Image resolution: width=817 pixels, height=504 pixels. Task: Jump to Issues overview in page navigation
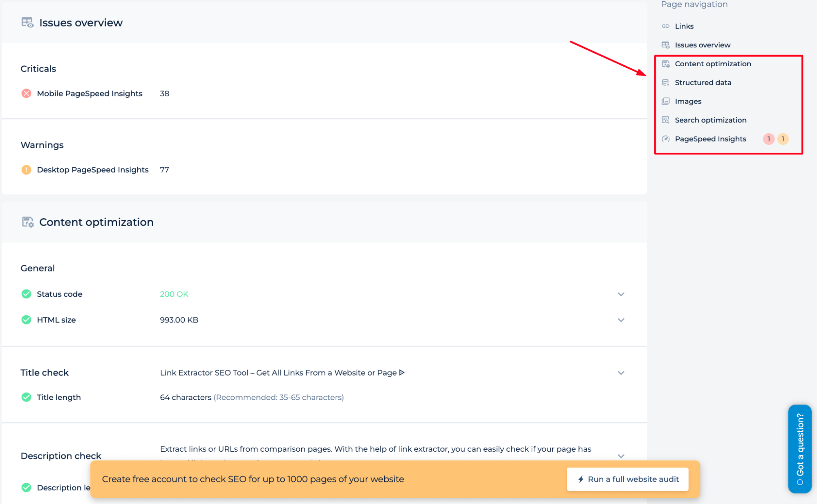(x=702, y=45)
